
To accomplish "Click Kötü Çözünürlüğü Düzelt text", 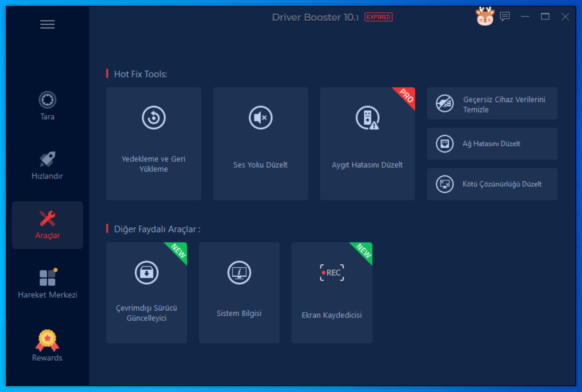I will coord(502,184).
